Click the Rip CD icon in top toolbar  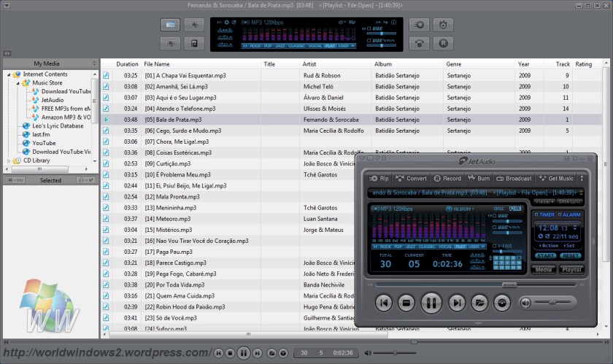[x=419, y=25]
